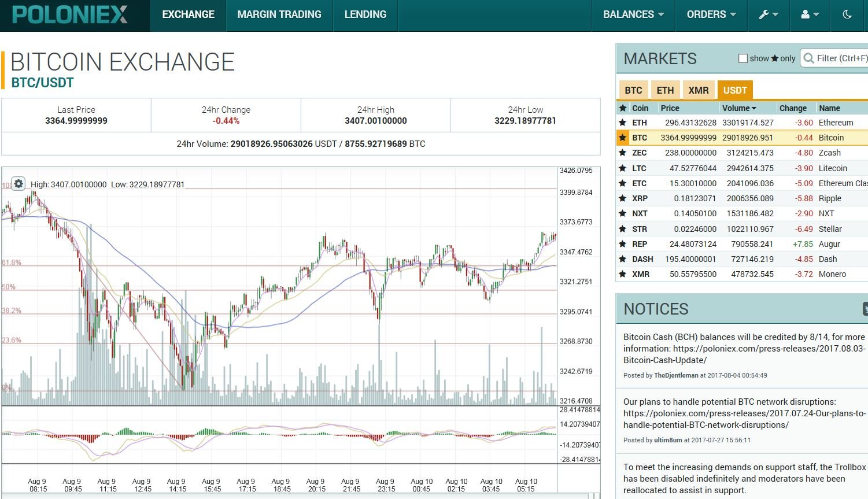868x499 pixels.
Task: Open the MARGIN TRADING section
Action: [x=279, y=14]
